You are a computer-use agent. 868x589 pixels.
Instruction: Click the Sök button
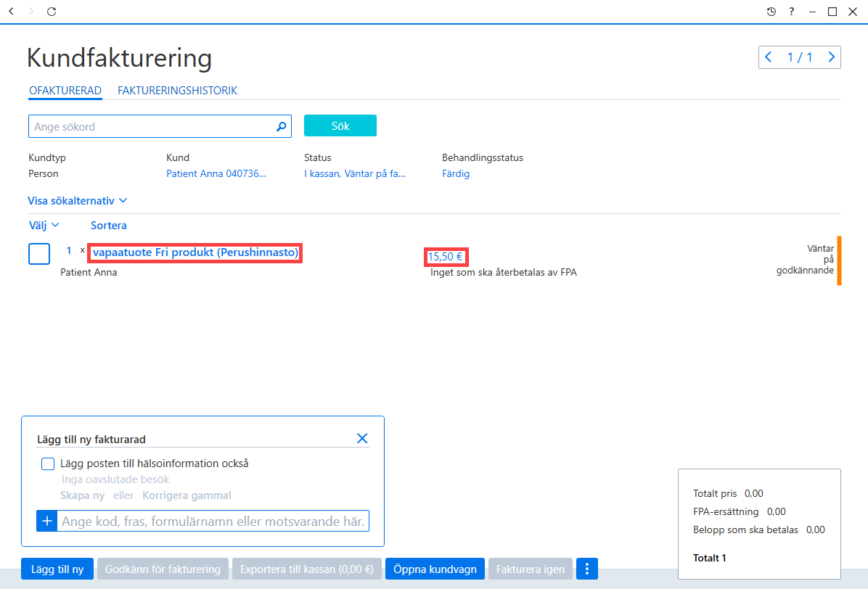click(x=340, y=125)
